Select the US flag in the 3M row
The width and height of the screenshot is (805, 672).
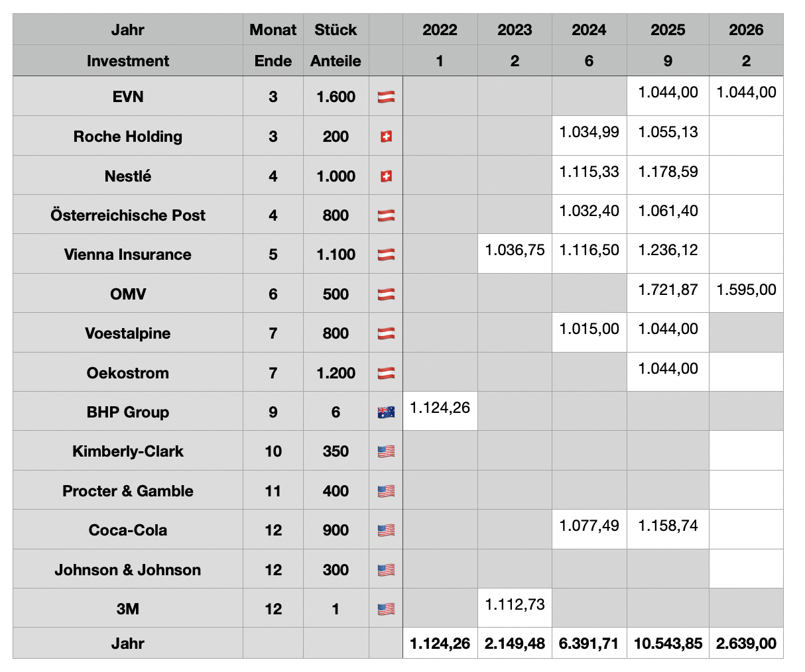tap(386, 609)
